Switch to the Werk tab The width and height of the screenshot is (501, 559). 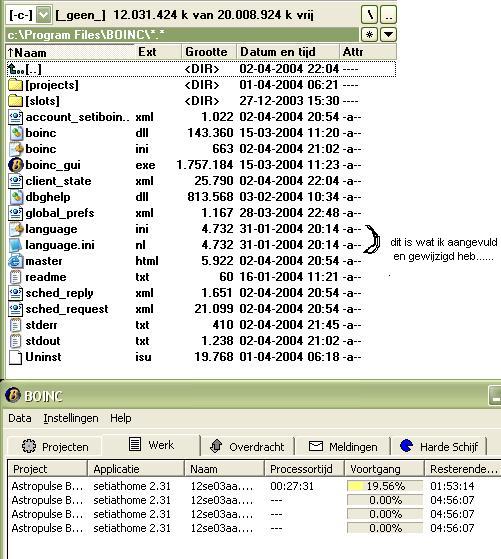(x=151, y=445)
